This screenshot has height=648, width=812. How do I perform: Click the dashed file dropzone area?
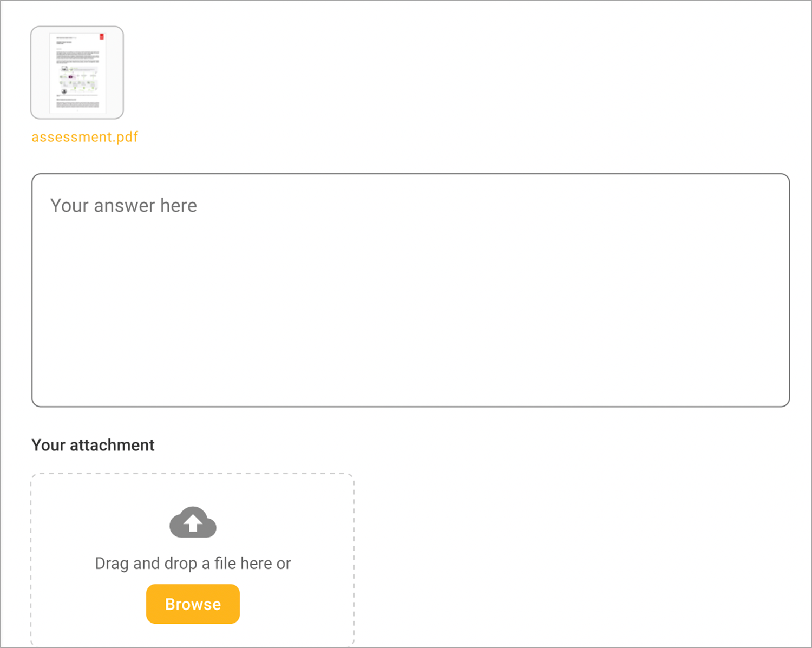coord(193,558)
